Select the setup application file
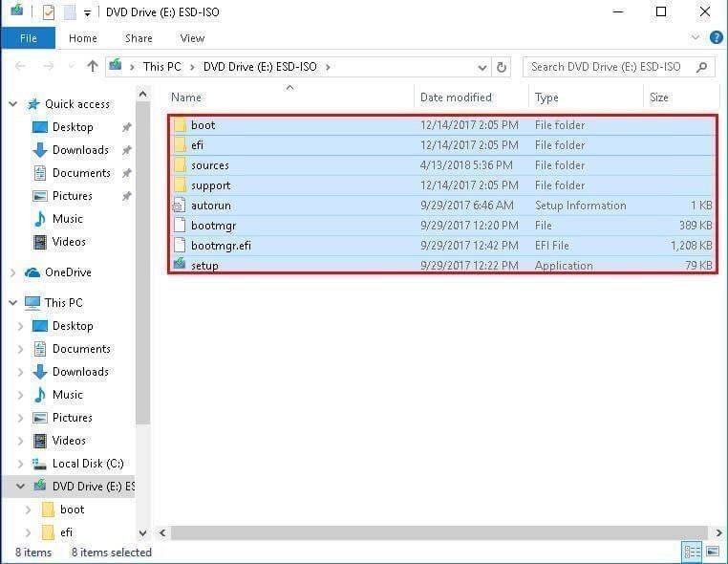728x564 pixels. click(x=442, y=265)
